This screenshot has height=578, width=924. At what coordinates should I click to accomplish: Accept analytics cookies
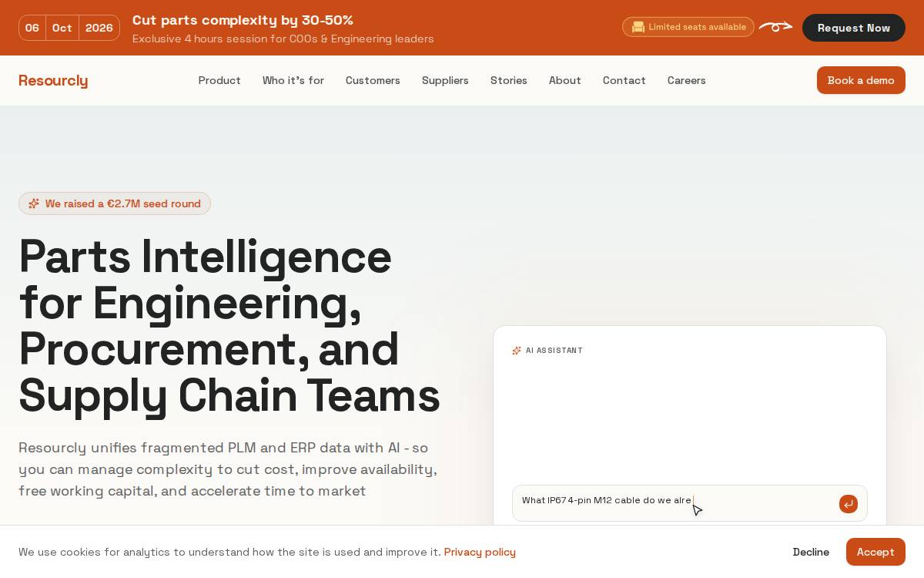[x=875, y=552]
